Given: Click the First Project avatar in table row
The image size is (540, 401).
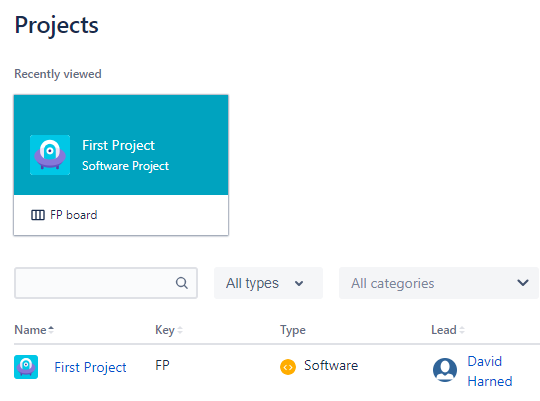Looking at the screenshot, I should tap(26, 367).
